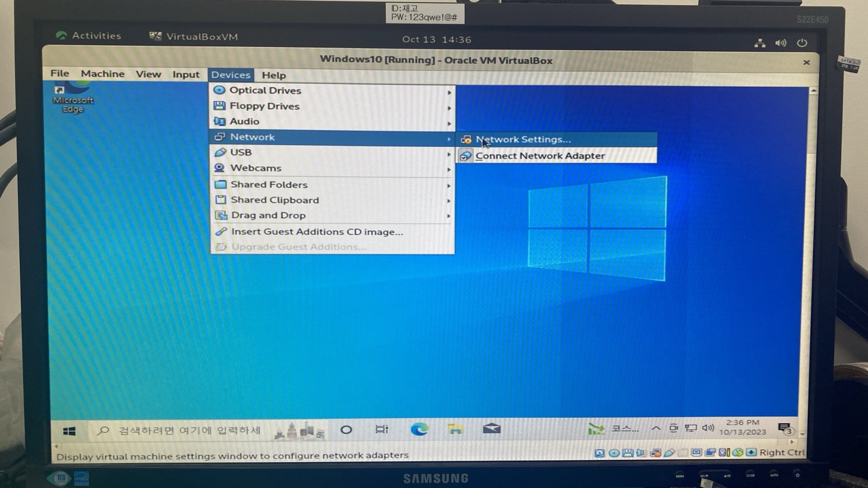
Task: Open the Webcams submenu
Action: [x=332, y=168]
